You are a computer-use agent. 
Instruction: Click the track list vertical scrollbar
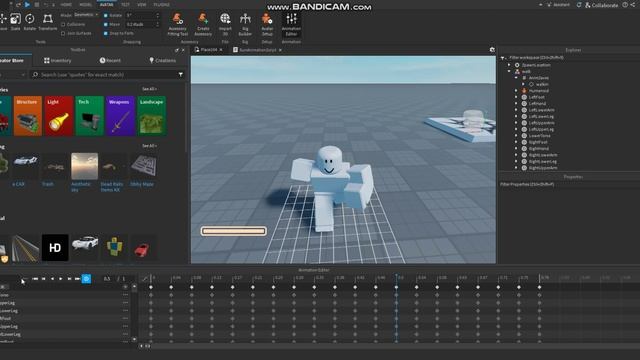(134, 313)
